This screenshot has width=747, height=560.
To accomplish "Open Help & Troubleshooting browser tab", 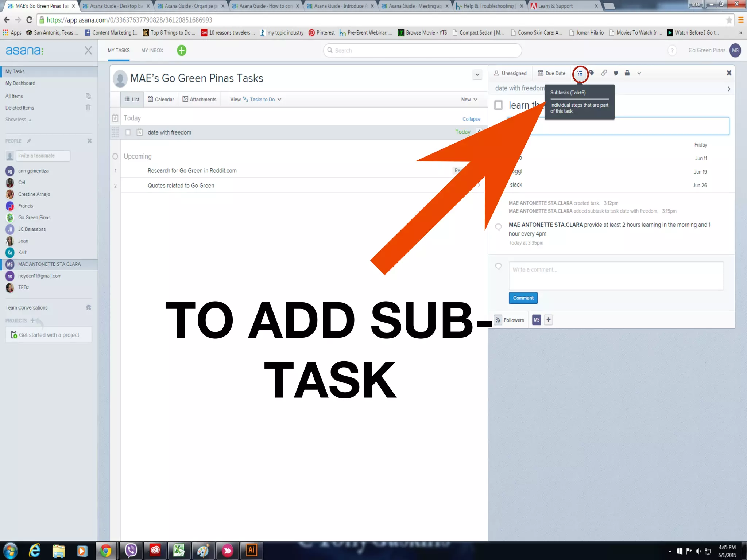I will [x=489, y=6].
